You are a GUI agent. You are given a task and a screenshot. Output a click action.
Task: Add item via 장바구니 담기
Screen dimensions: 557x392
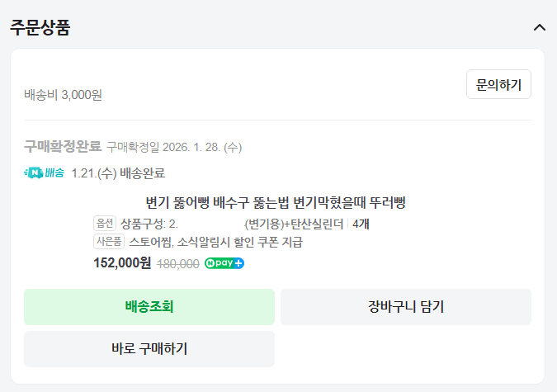[405, 307]
